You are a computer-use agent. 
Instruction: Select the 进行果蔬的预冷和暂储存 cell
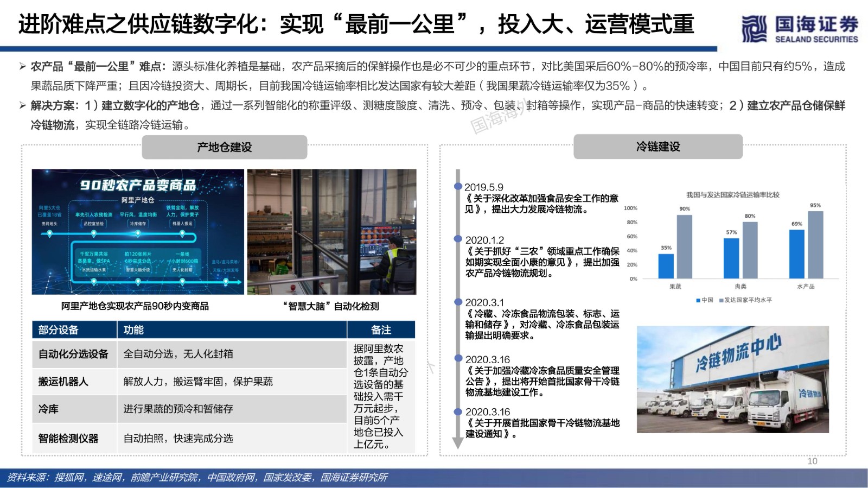[232, 409]
